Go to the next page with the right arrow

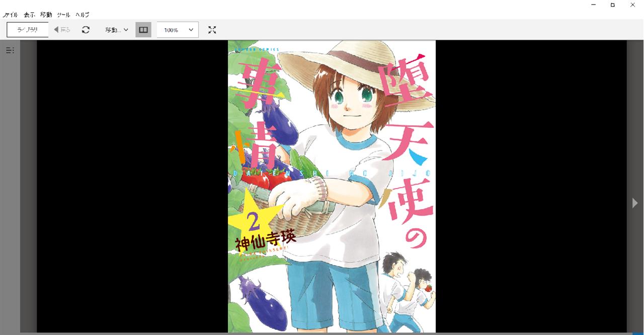pyautogui.click(x=635, y=203)
